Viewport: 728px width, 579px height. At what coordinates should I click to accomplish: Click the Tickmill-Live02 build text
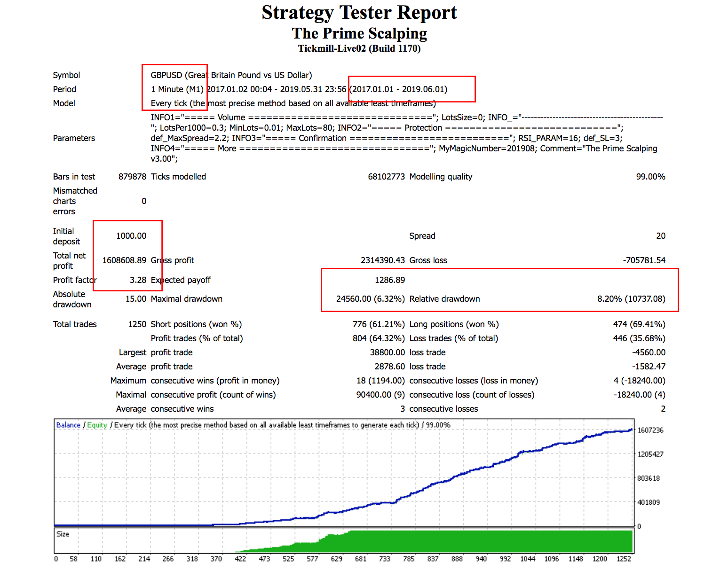point(359,48)
